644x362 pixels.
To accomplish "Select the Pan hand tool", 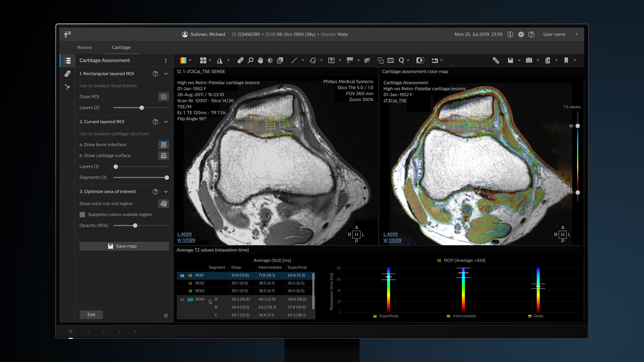I will pyautogui.click(x=260, y=60).
